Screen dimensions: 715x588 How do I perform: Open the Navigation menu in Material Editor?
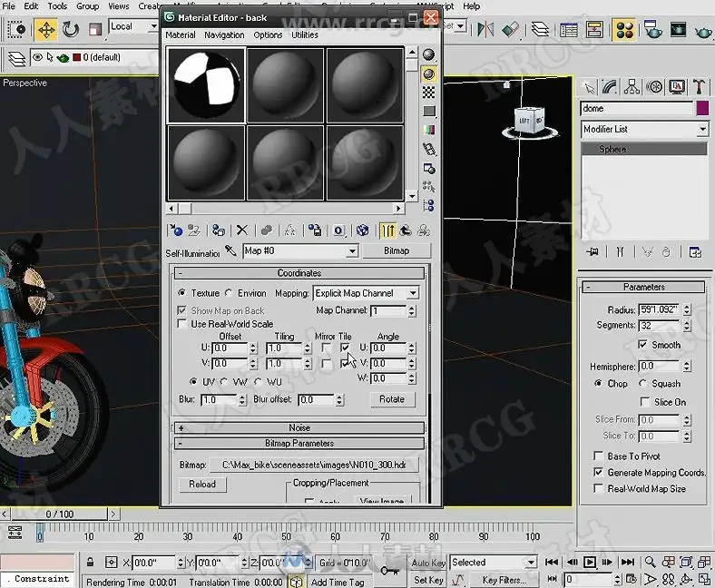(x=224, y=35)
